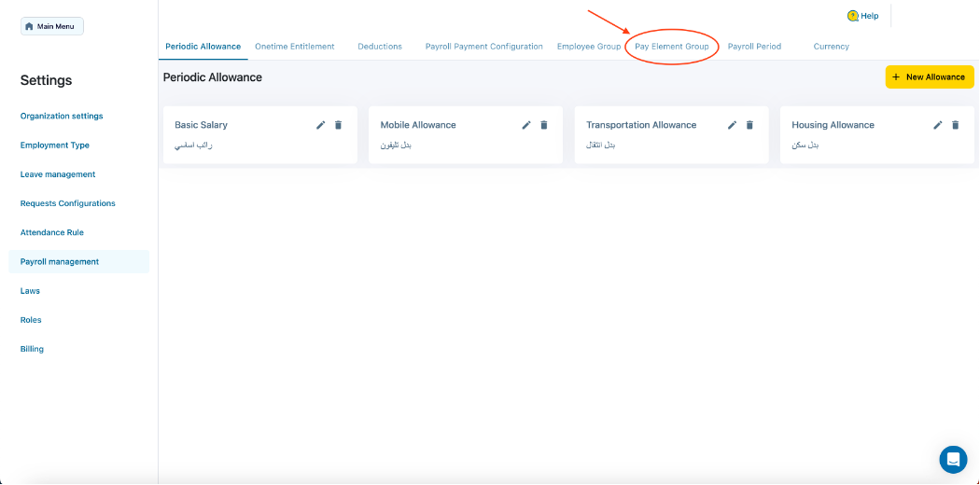980x485 pixels.
Task: Delete the Mobile Allowance card
Action: (544, 125)
